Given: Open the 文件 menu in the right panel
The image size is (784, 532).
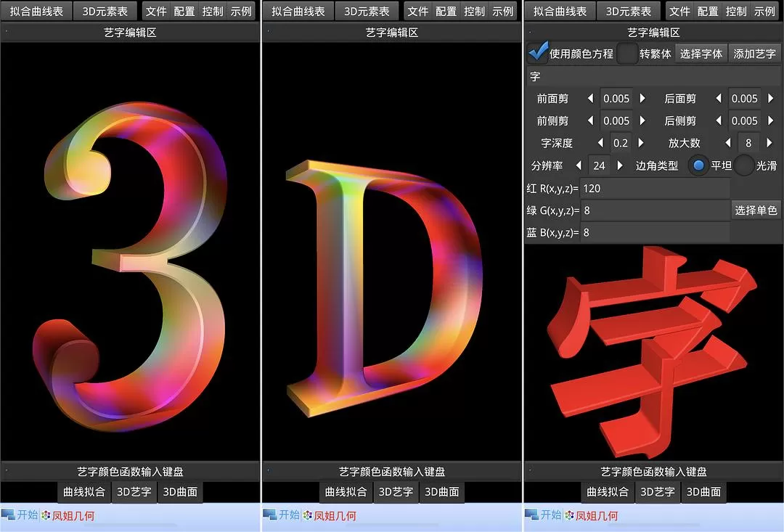Looking at the screenshot, I should (679, 12).
